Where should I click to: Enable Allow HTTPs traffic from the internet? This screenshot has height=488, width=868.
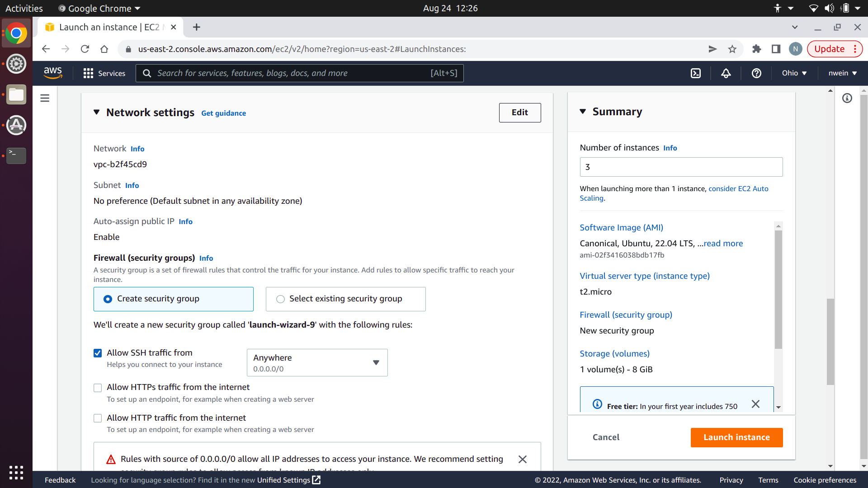click(x=98, y=388)
